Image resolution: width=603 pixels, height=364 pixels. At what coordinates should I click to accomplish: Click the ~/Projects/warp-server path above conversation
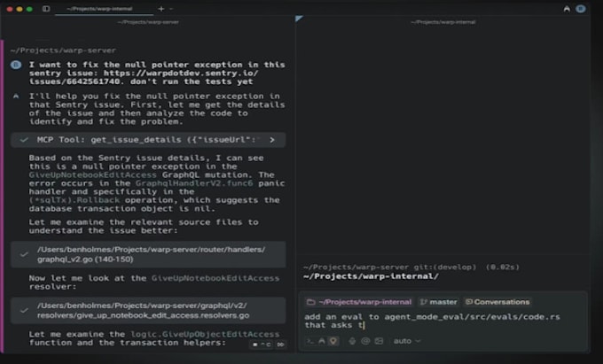point(63,50)
